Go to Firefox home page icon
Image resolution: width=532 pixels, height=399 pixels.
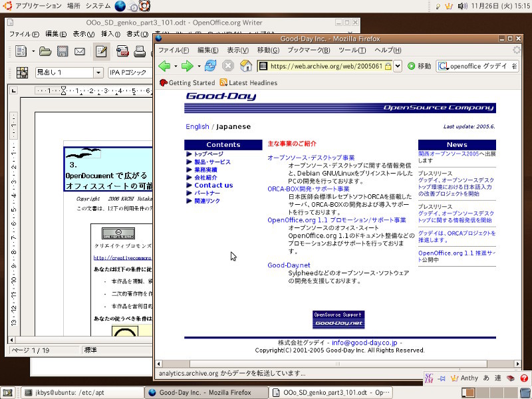click(x=246, y=66)
